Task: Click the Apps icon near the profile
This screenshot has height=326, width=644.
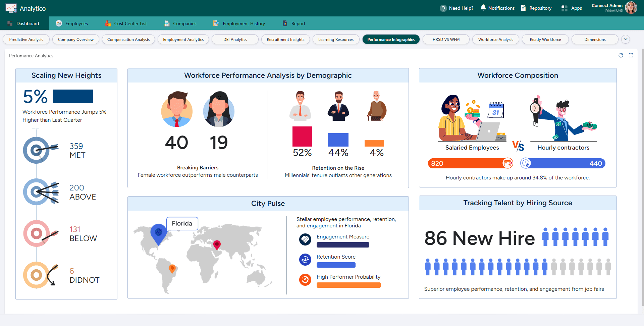Action: tap(563, 8)
